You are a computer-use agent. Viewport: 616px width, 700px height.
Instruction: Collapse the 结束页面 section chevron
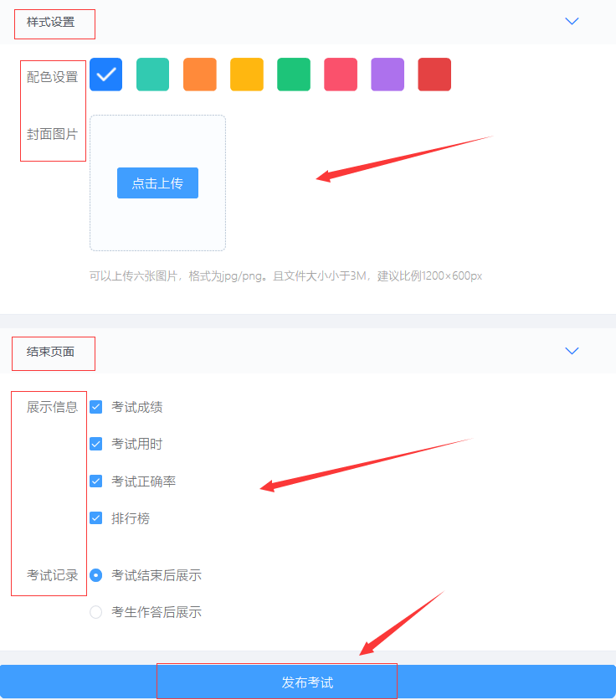coord(572,351)
